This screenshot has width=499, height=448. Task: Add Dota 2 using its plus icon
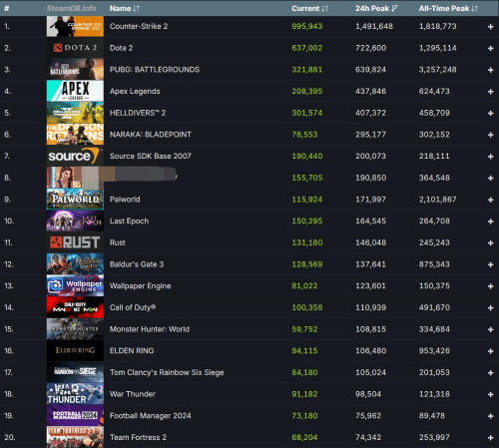490,48
